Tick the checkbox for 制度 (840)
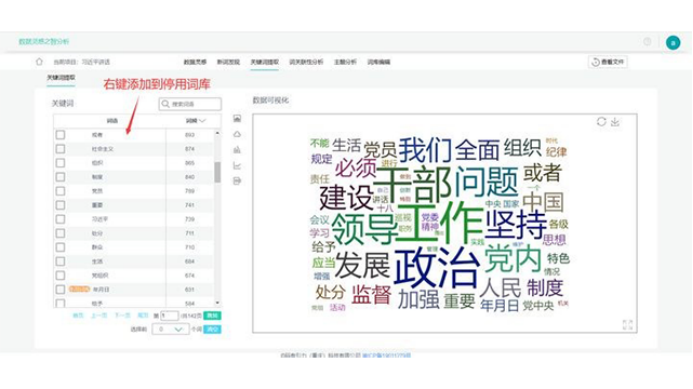Image resolution: width=693 pixels, height=389 pixels. tap(60, 177)
